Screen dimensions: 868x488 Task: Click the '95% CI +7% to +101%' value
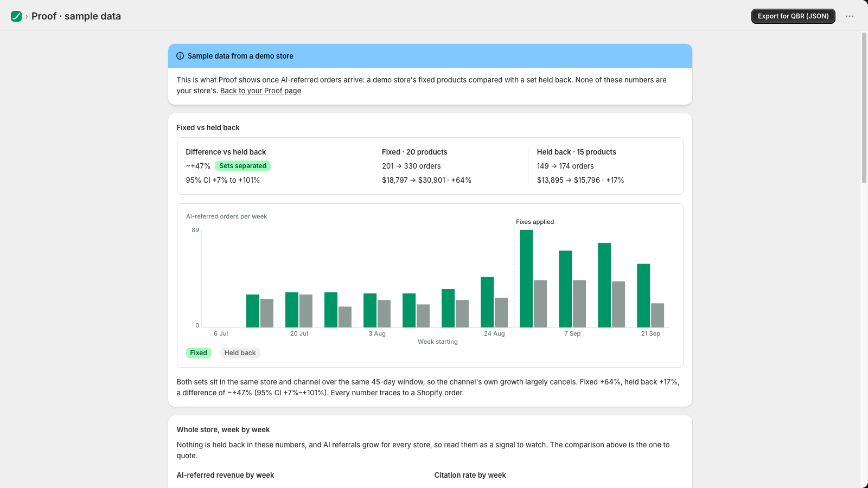tap(223, 180)
